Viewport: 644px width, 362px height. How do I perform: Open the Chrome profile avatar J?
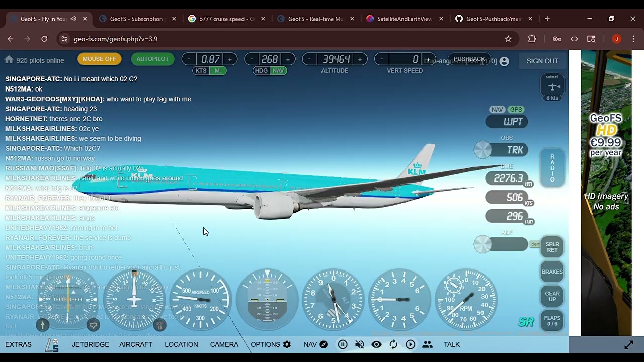point(616,39)
